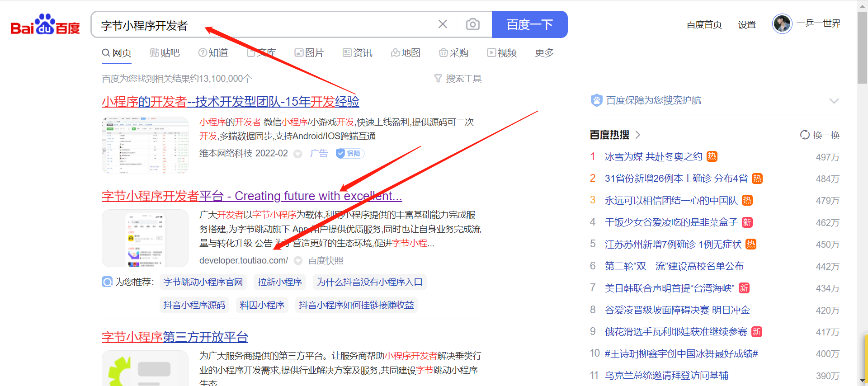The image size is (868, 386).
Task: Open 设置 in the header
Action: [747, 24]
